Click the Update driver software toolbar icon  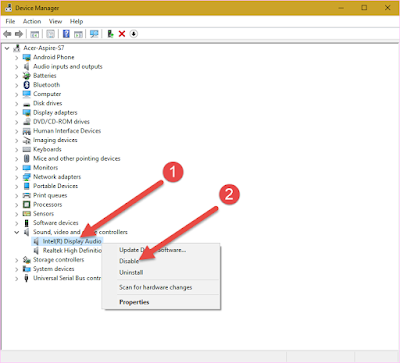(110, 34)
